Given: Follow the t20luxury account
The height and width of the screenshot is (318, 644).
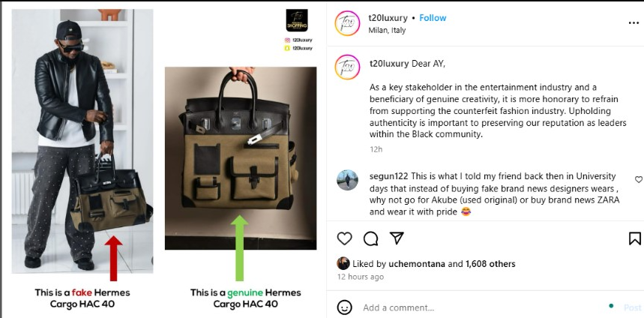Looking at the screenshot, I should coord(433,18).
